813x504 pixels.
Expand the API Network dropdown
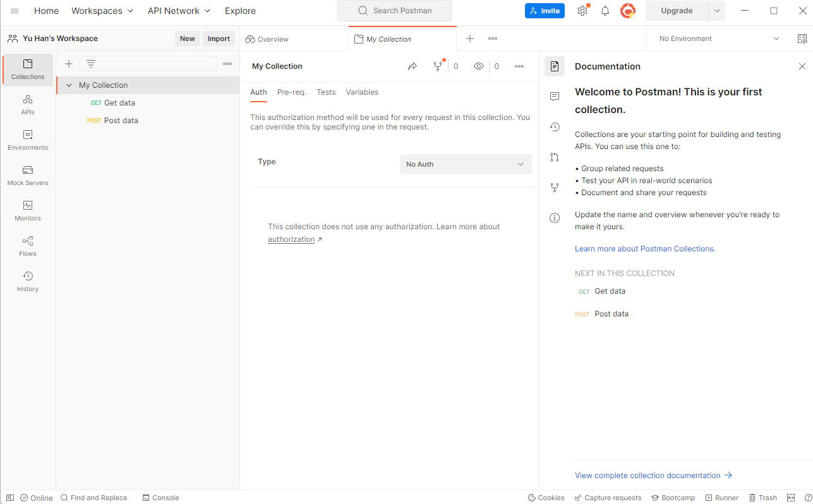(x=179, y=11)
